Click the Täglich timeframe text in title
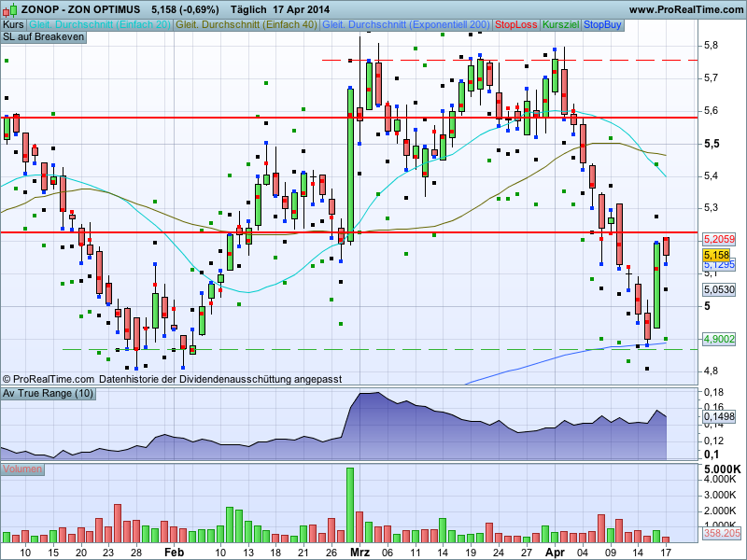This screenshot has width=747, height=560. click(x=248, y=9)
